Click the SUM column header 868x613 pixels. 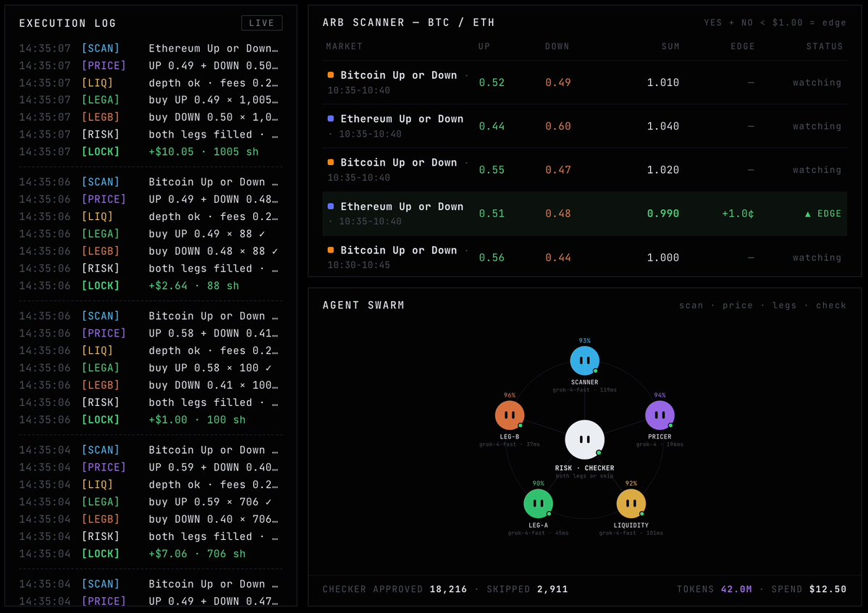point(670,46)
